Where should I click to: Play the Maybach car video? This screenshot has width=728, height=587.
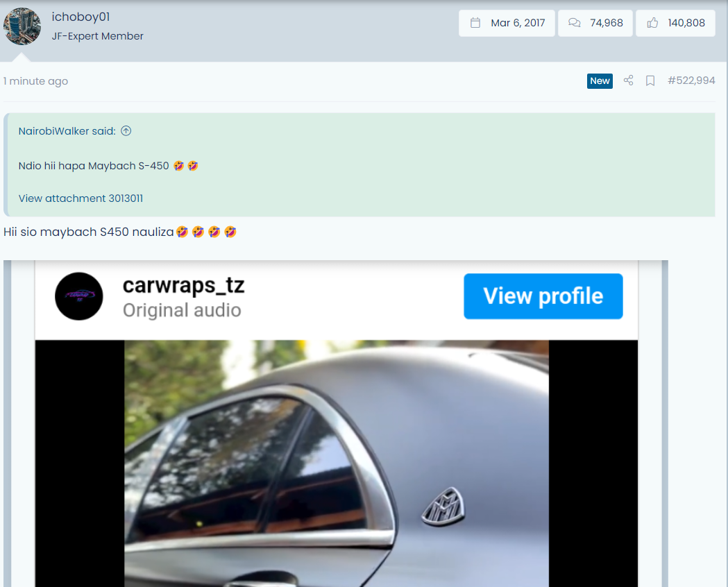(x=336, y=463)
